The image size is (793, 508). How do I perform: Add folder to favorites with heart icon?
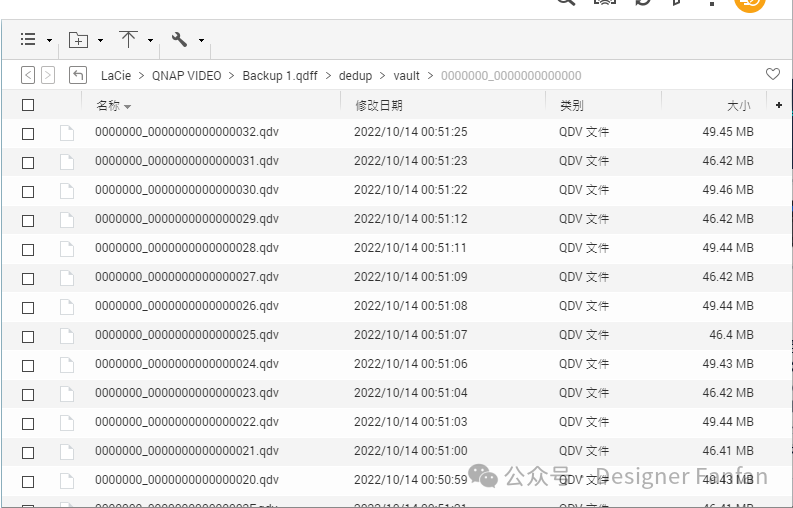[772, 75]
